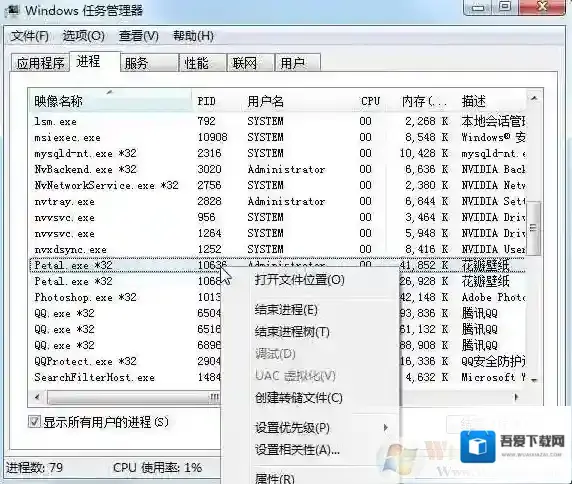Toggle 显示所有用户的进程 checkbox
This screenshot has height=484, width=572.
[34, 422]
